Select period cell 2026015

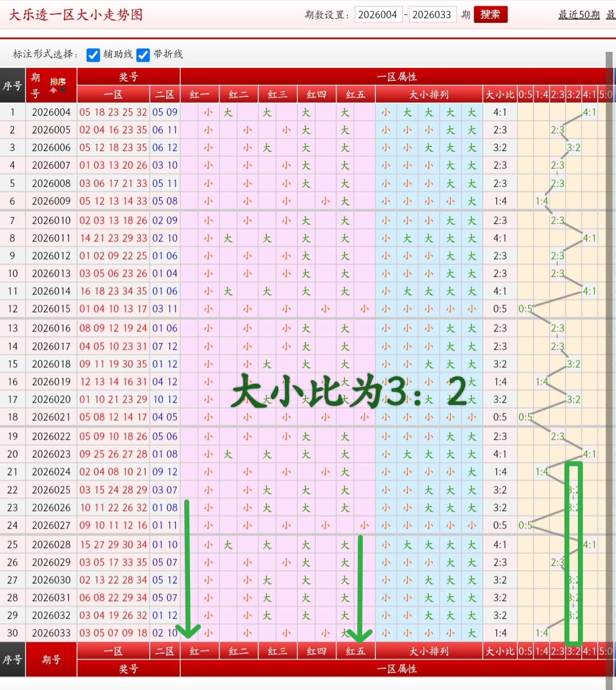[51, 309]
